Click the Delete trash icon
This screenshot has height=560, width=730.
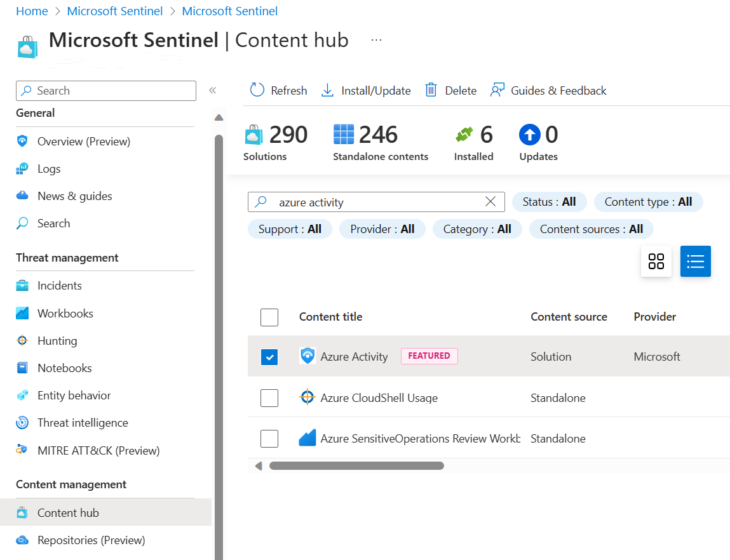point(431,90)
